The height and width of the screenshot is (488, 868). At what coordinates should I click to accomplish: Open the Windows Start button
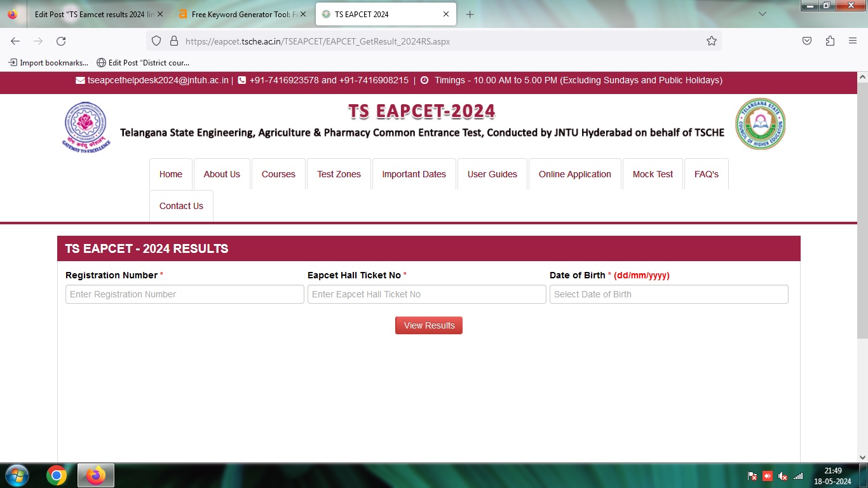point(16,475)
